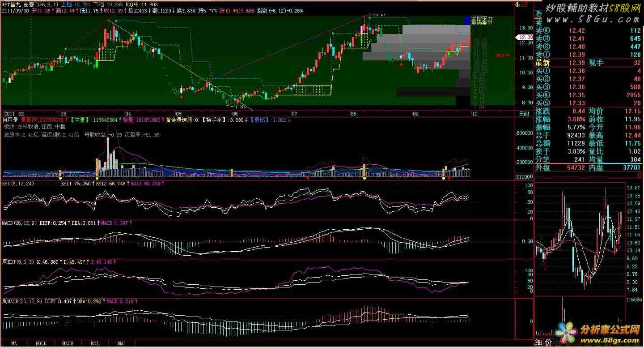Screen dimensions: 644x347
Task: Click the 03 month marker on time axis
Action: [x=63, y=114]
